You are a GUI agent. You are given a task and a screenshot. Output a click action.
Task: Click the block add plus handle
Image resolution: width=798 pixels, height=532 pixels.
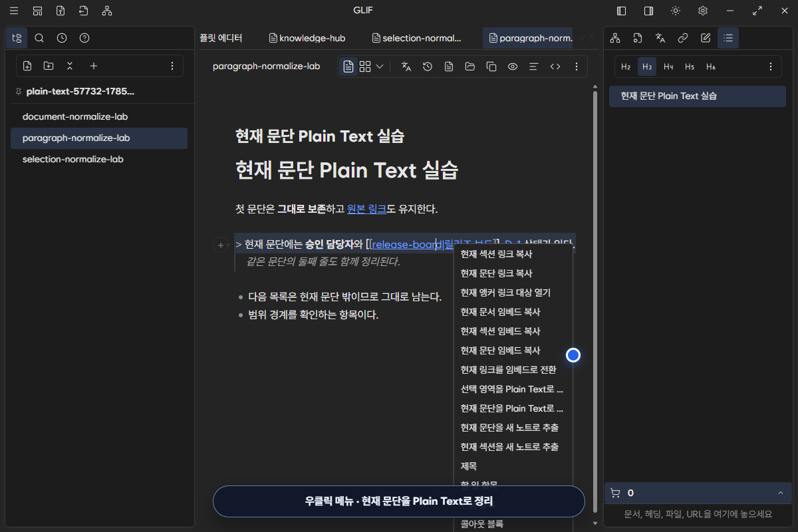tap(221, 245)
